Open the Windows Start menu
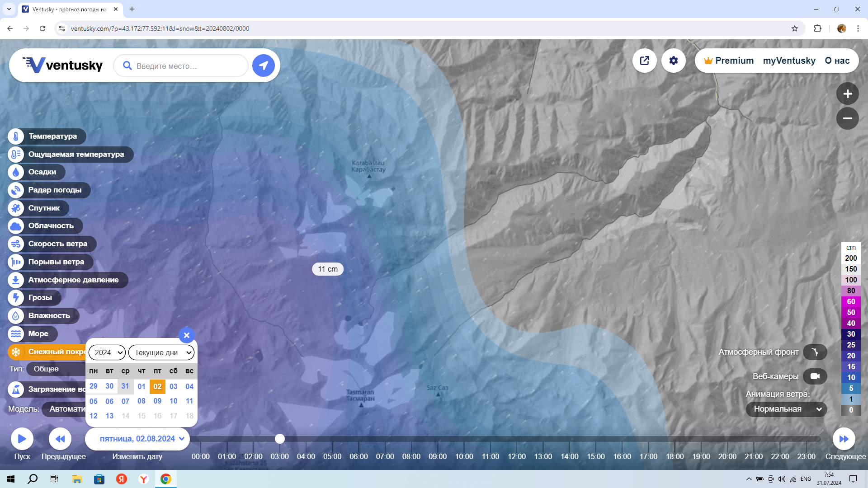 click(11, 479)
